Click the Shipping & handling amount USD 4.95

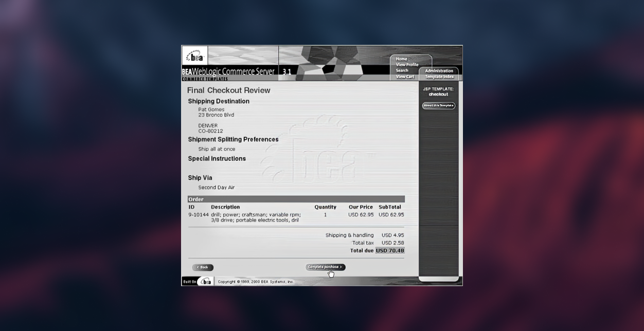(x=392, y=235)
